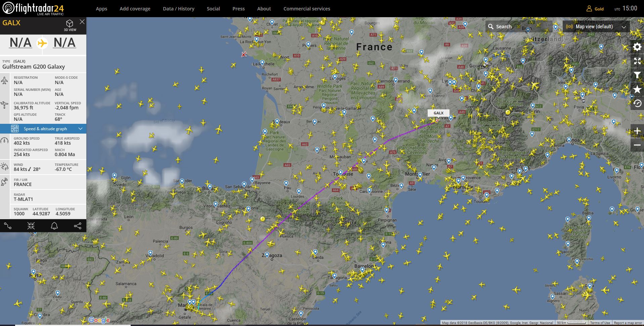The width and height of the screenshot is (644, 326).
Task: Click latitude value 44.9287
Action: pyautogui.click(x=41, y=214)
